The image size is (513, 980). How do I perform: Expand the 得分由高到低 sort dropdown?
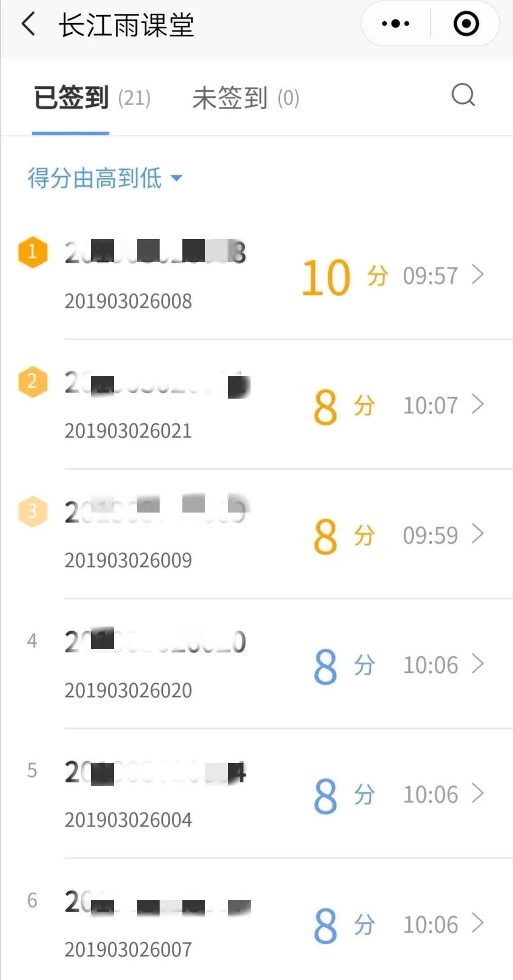(x=105, y=178)
